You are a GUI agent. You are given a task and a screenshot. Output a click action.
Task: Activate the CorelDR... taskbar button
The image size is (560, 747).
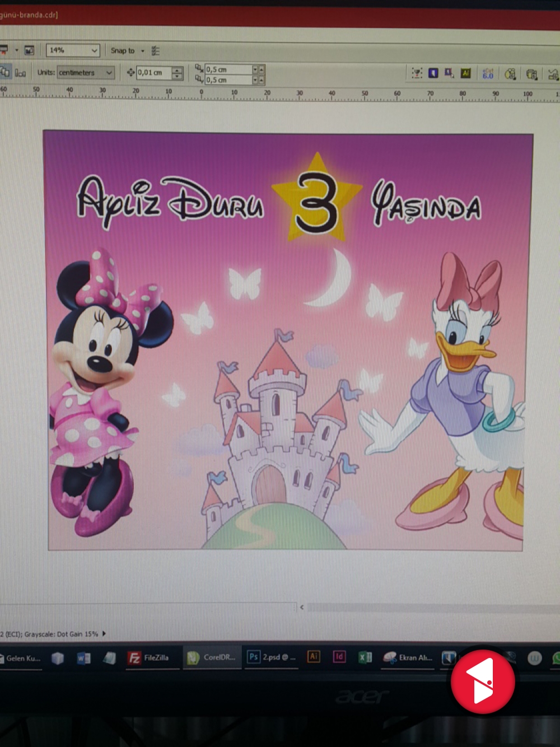[x=212, y=657]
